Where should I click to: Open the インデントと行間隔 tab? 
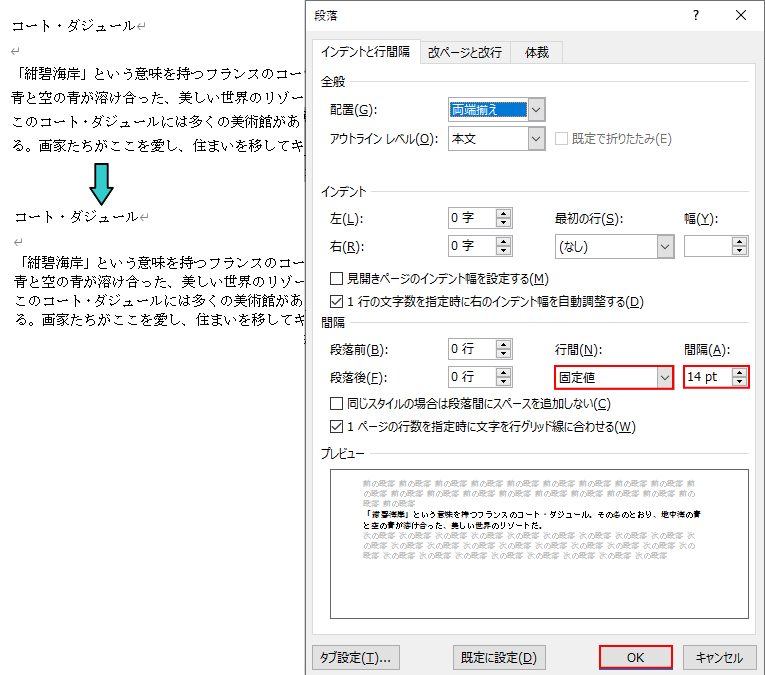click(365, 52)
